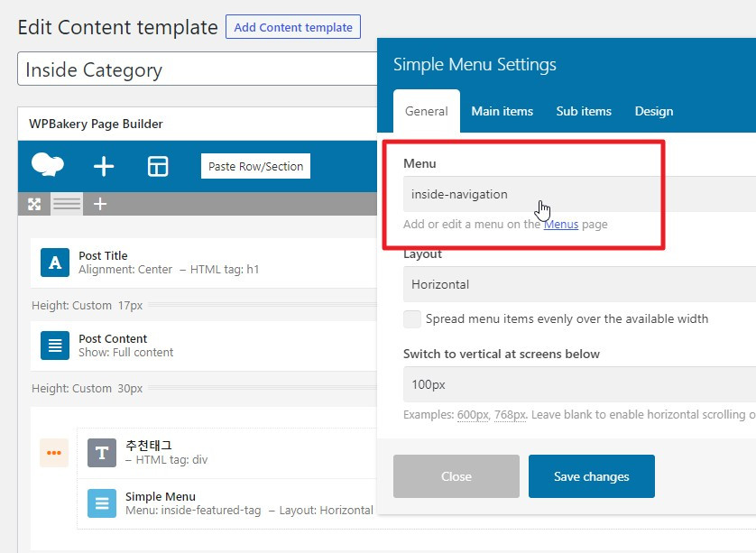Select the 추천태그 text element icon
Image resolution: width=756 pixels, height=553 pixels.
102,453
